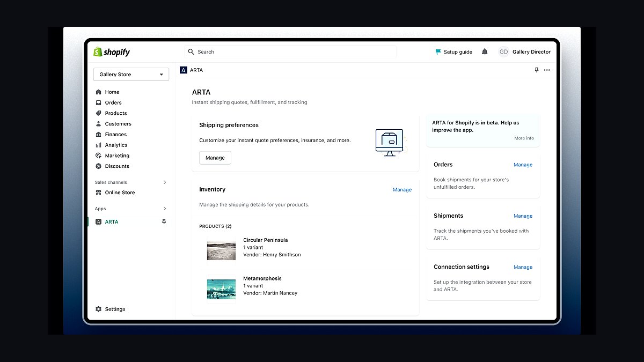Click the Shipping preferences heading
Image resolution: width=644 pixels, height=362 pixels.
pos(229,125)
